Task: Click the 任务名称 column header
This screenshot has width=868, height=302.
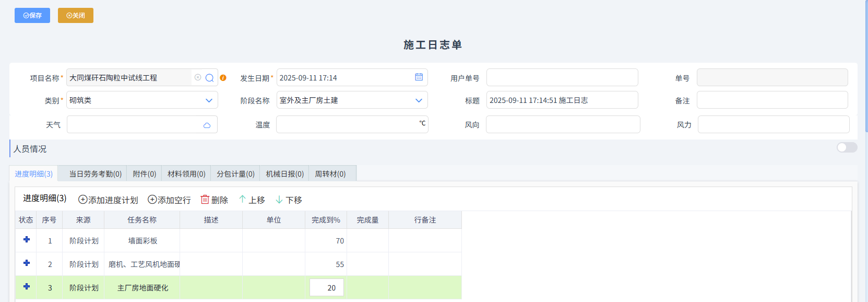Action: (142, 220)
